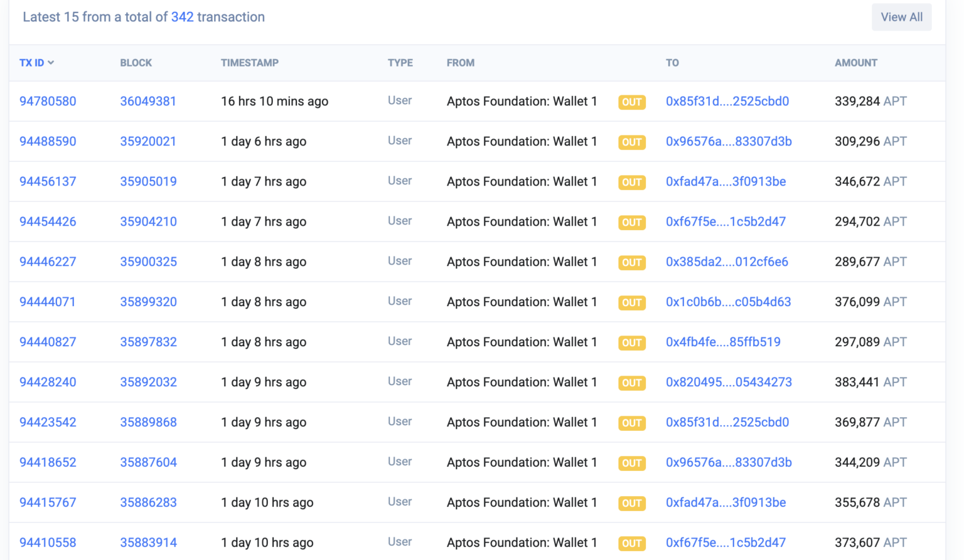Click the TIMESTAMP column header
Viewport: 964px width, 560px height.
coord(249,63)
